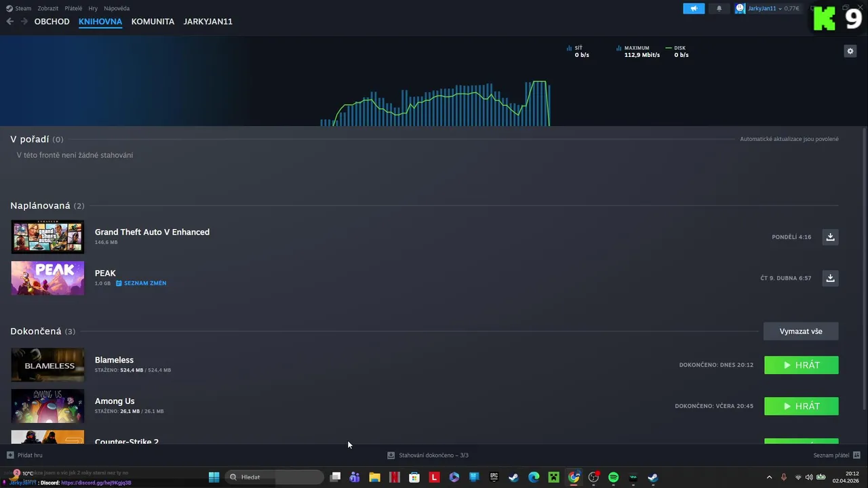This screenshot has width=868, height=488.
Task: Click the PEAK game thumbnail
Action: pos(47,278)
